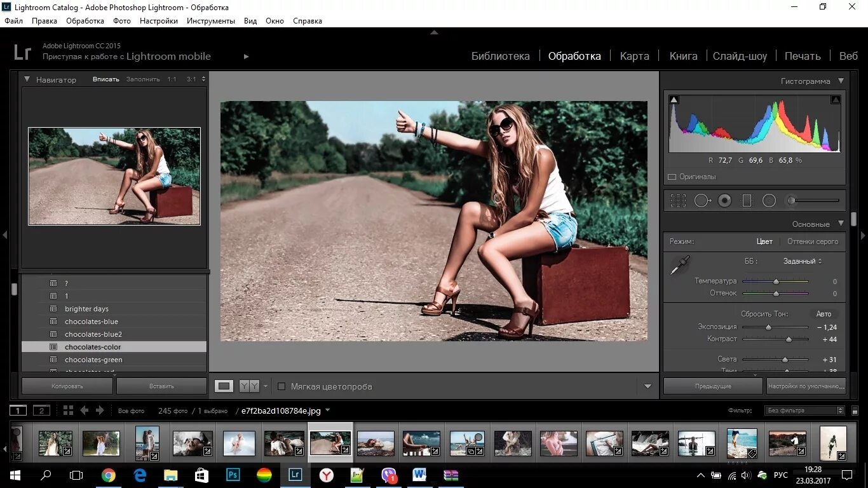This screenshot has width=868, height=488.
Task: Open the Инструменты menu
Action: pyautogui.click(x=211, y=21)
